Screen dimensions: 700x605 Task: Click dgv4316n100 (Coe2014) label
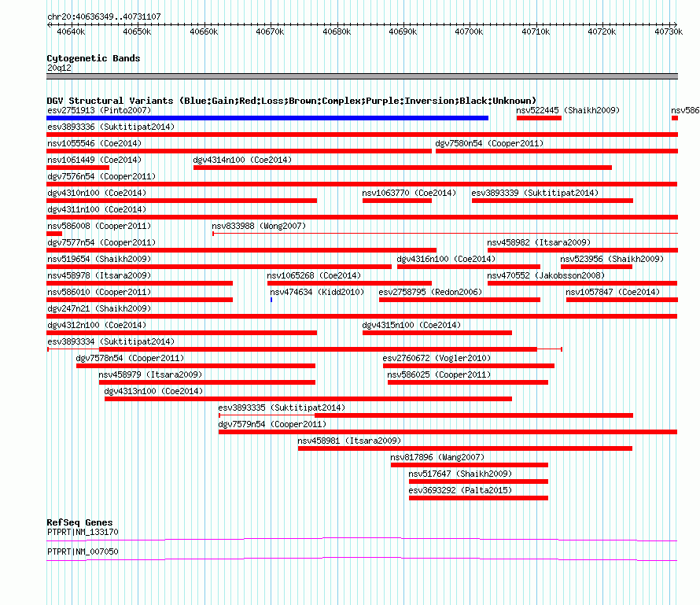446,259
